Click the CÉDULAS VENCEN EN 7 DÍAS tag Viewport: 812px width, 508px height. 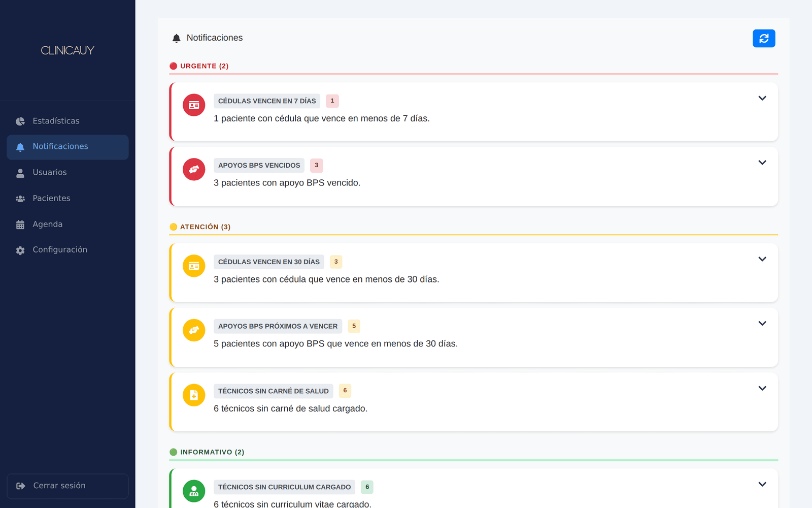(267, 101)
